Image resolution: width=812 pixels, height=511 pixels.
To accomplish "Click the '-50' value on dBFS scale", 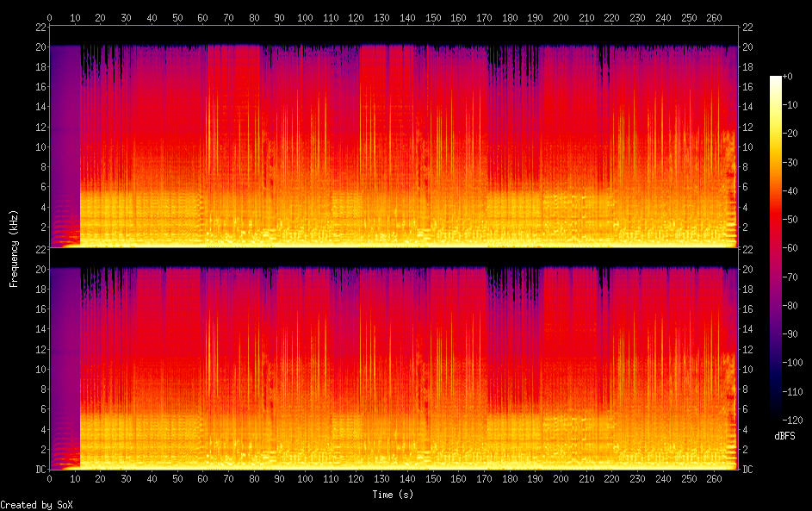I will tap(790, 219).
